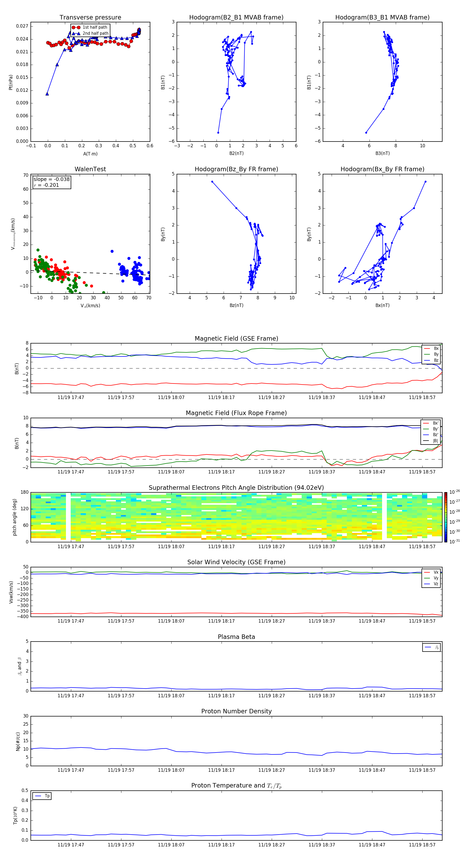Viewport: 473px width, 868px height.
Task: Click the '11/19 18:57' tick in the Plasma Beta plot
Action: (422, 695)
